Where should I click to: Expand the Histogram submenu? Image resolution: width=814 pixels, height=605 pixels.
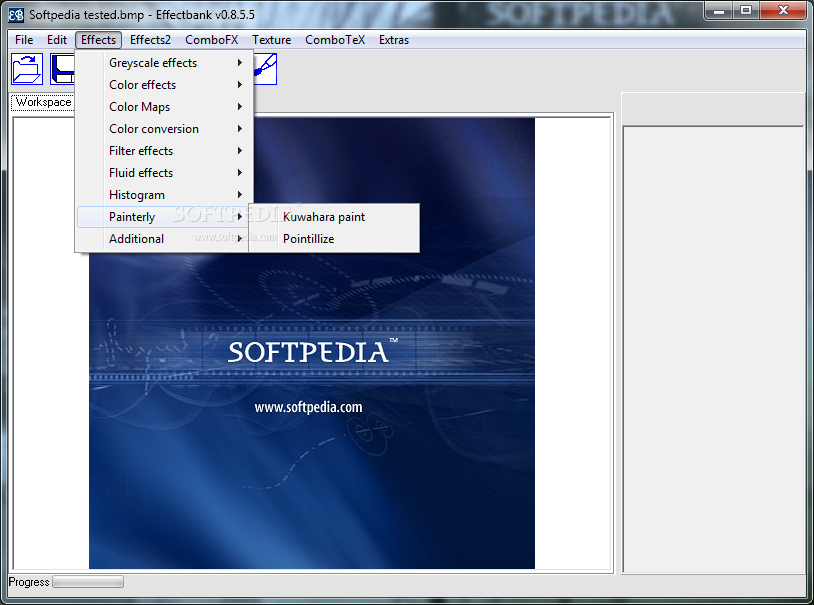click(164, 195)
